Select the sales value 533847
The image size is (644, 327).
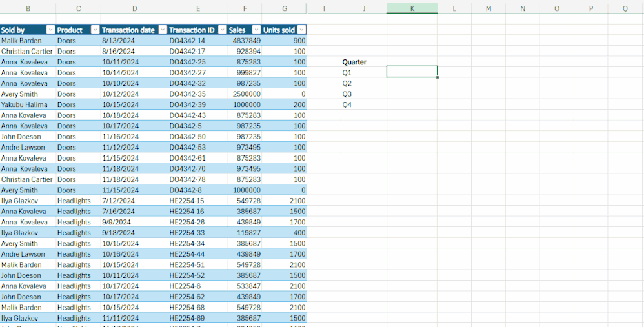245,286
